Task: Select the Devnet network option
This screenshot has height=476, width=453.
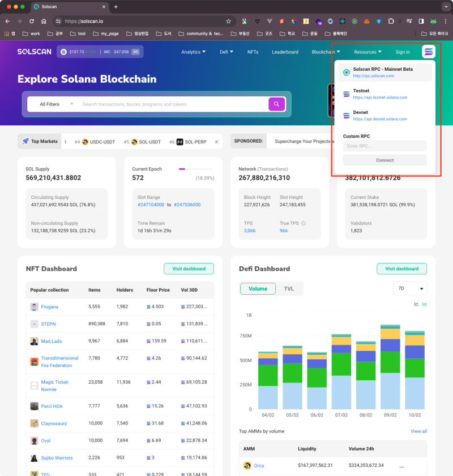Action: (384, 116)
